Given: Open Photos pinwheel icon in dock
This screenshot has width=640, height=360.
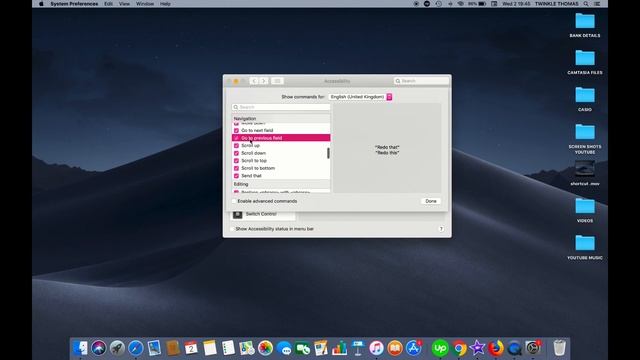Looking at the screenshot, I should (265, 348).
